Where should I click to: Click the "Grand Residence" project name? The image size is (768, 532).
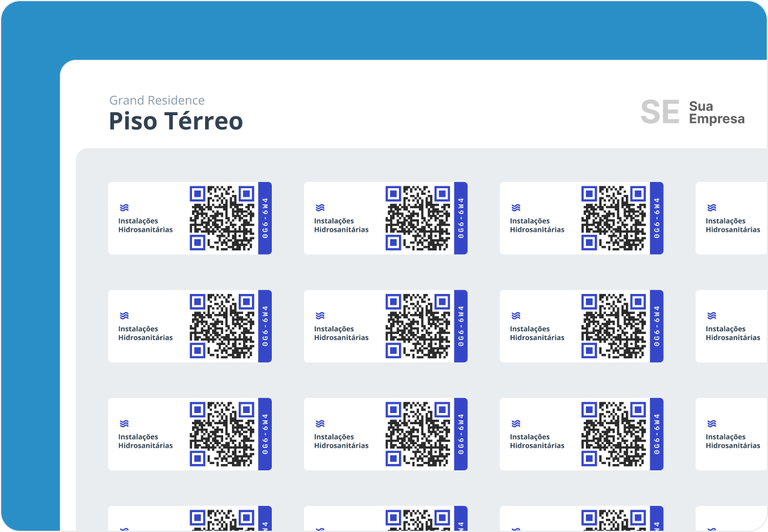(x=157, y=100)
